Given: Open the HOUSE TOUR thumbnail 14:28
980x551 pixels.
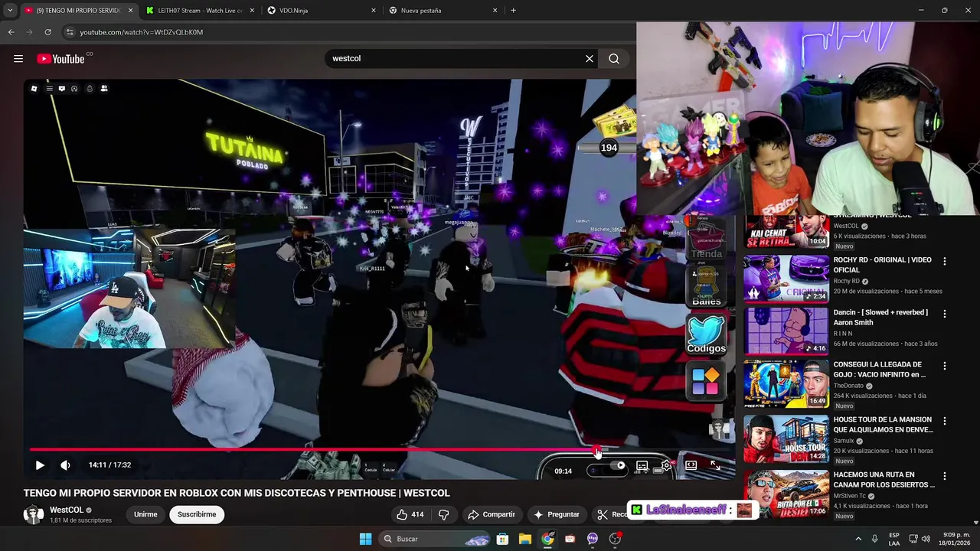Looking at the screenshot, I should coord(786,439).
